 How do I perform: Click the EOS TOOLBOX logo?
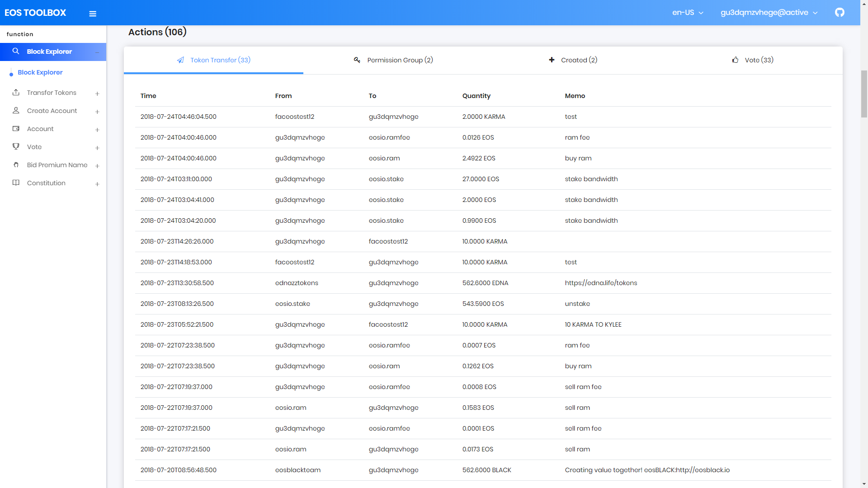[35, 13]
